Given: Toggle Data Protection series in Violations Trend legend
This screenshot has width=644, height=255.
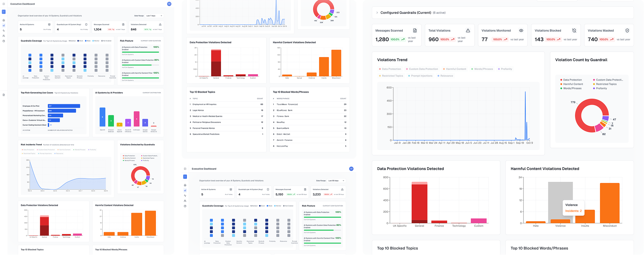Looking at the screenshot, I should 390,69.
